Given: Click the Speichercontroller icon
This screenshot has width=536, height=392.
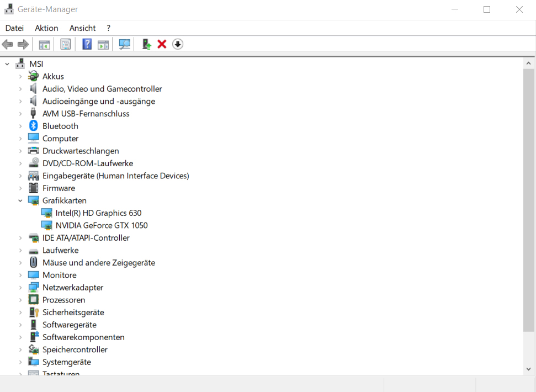Looking at the screenshot, I should click(x=34, y=349).
